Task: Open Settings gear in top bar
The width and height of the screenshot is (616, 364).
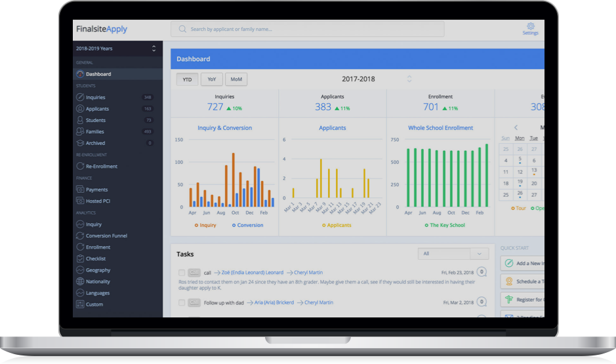Action: (530, 27)
